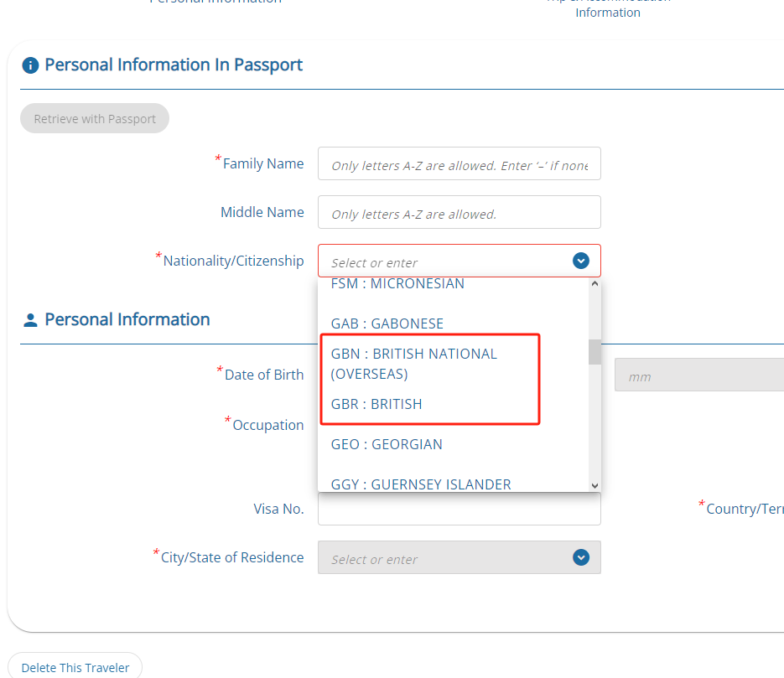Click the Delete This Traveler button
The image size is (784, 678).
point(75,667)
